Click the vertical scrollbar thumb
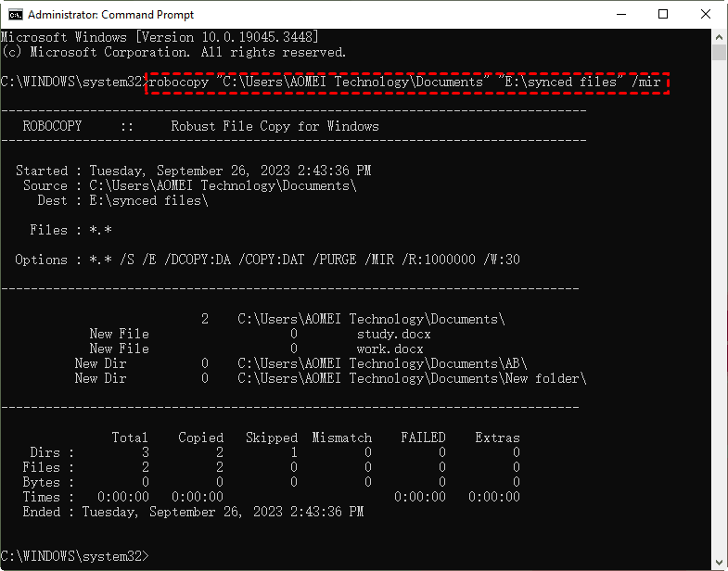 pyautogui.click(x=719, y=52)
